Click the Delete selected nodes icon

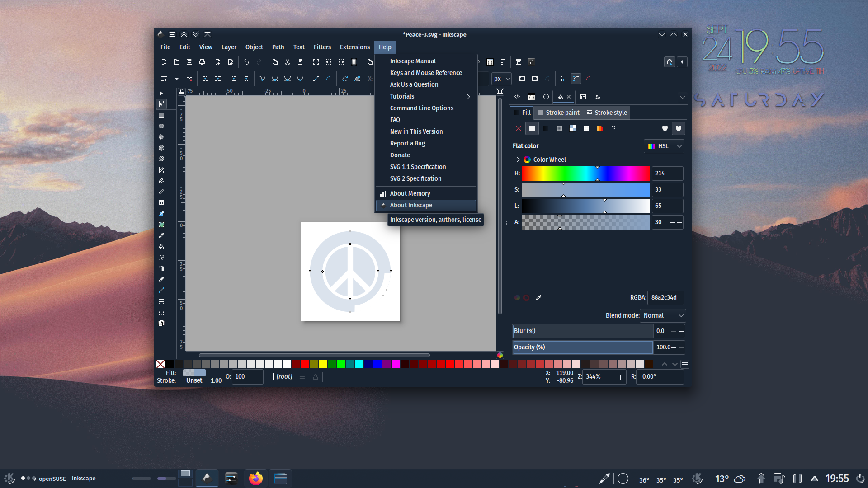point(189,79)
